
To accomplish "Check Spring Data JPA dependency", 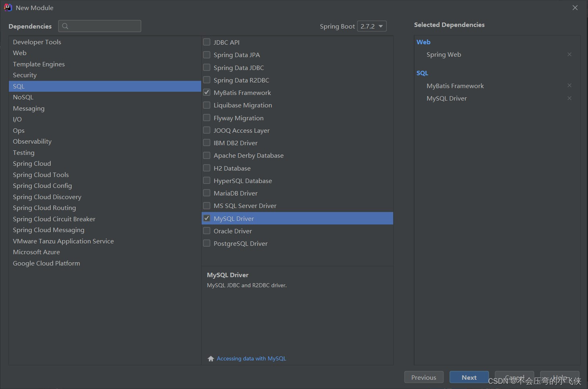I will point(206,55).
